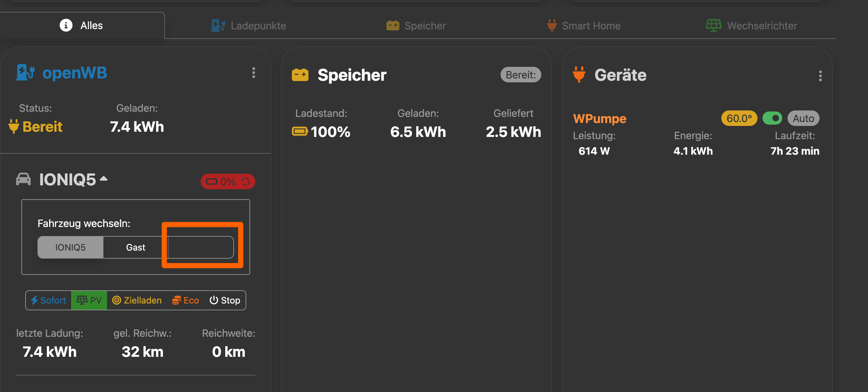868x392 pixels.
Task: Click the 60.0° temperature badge
Action: click(x=739, y=118)
